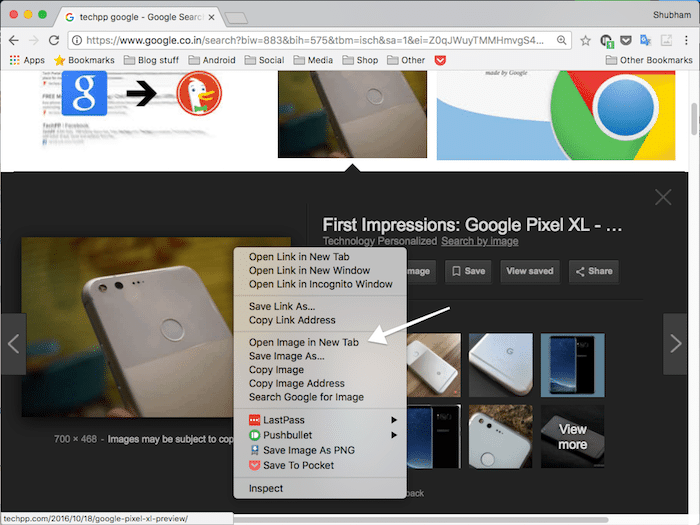
Task: Close the techpp google search tab
Action: tap(212, 17)
